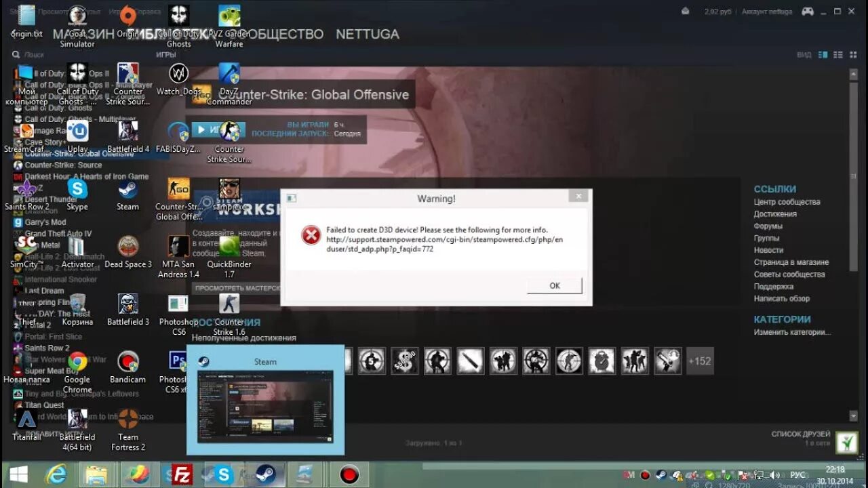Viewport: 868px width, 488px height.
Task: Open the FileZilla taskbar icon
Action: click(181, 474)
